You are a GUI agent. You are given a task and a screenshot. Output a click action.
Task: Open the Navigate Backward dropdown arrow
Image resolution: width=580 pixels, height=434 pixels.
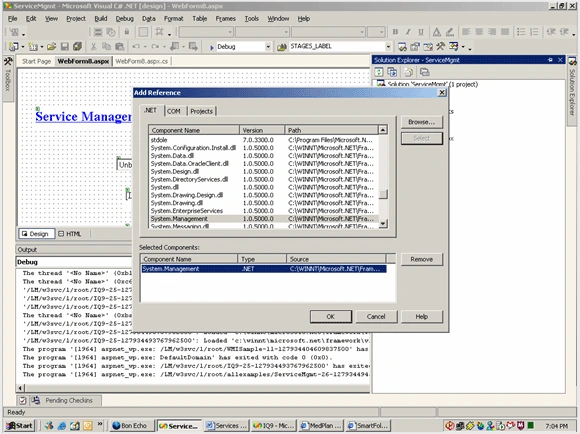tap(183, 47)
